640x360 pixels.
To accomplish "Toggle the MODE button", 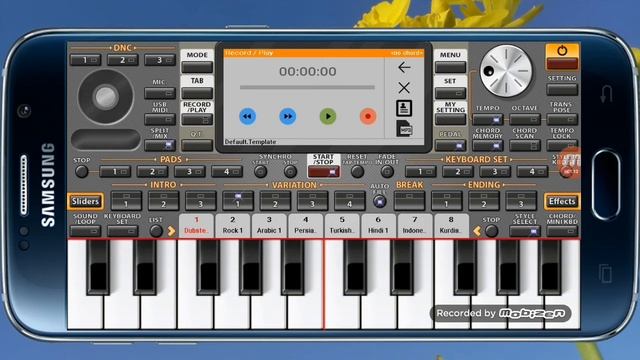I will point(197,67).
